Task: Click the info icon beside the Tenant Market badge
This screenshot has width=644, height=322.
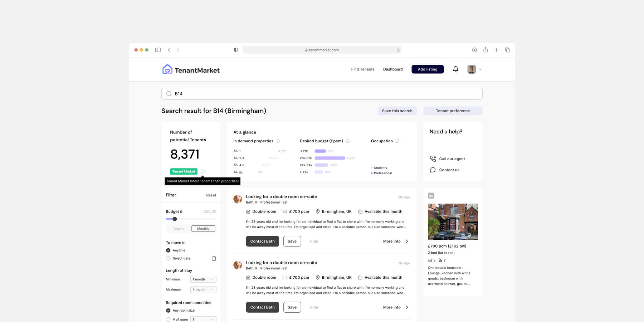Action: [x=202, y=171]
